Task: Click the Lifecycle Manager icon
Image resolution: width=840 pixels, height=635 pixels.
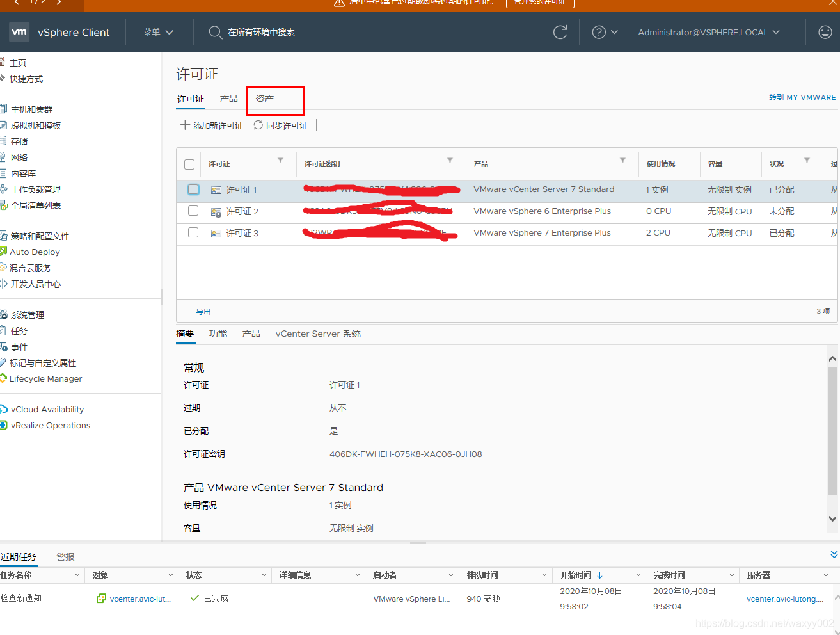Action: pyautogui.click(x=3, y=378)
